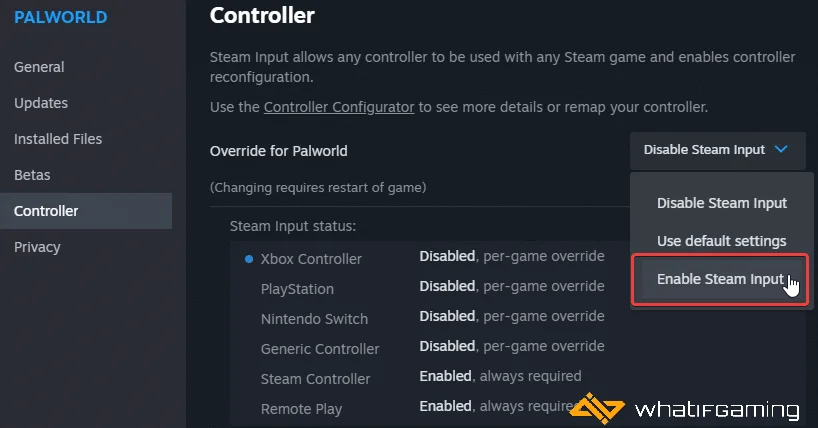This screenshot has width=818, height=428.
Task: Open the Privacy tab
Action: (37, 247)
